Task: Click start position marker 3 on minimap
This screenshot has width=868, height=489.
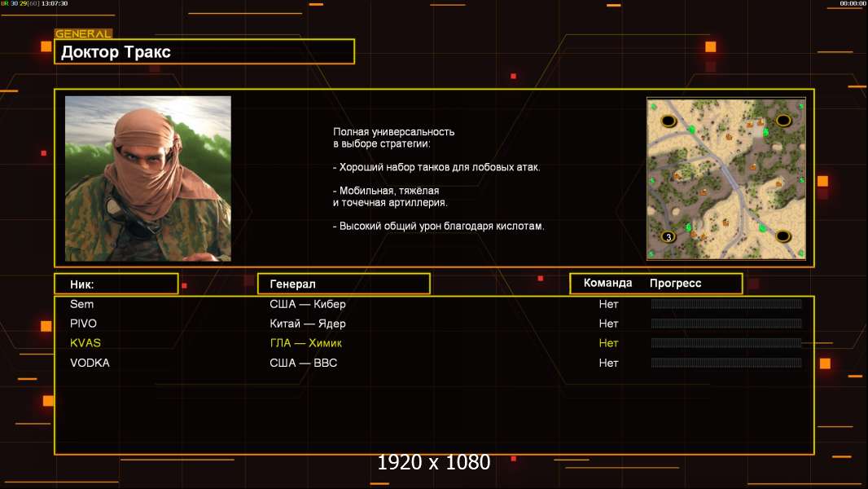Action: pyautogui.click(x=669, y=236)
